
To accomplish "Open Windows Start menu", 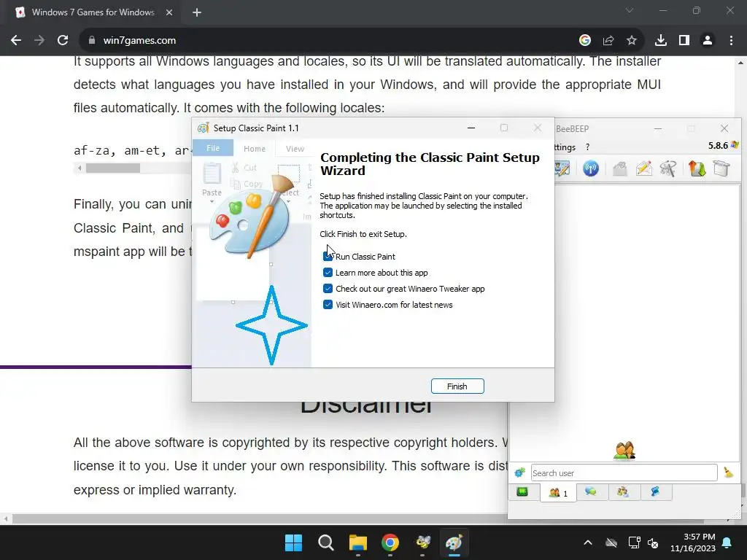I will click(x=293, y=542).
